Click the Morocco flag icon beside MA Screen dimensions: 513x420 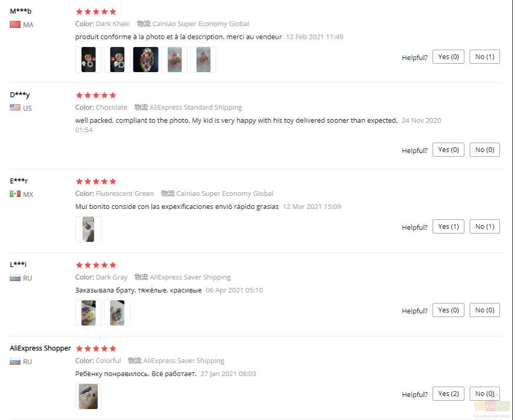15,25
